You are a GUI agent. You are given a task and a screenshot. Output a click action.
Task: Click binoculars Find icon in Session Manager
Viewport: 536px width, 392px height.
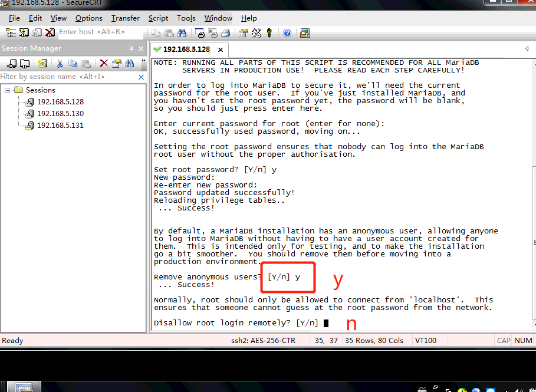tap(129, 63)
